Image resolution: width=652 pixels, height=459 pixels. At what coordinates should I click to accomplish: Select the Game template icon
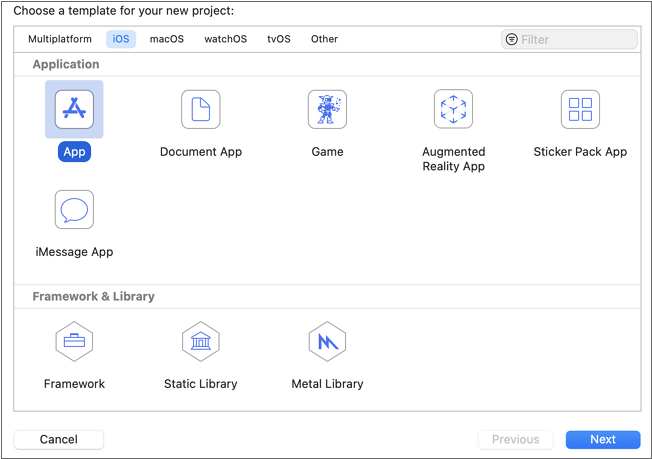[327, 110]
